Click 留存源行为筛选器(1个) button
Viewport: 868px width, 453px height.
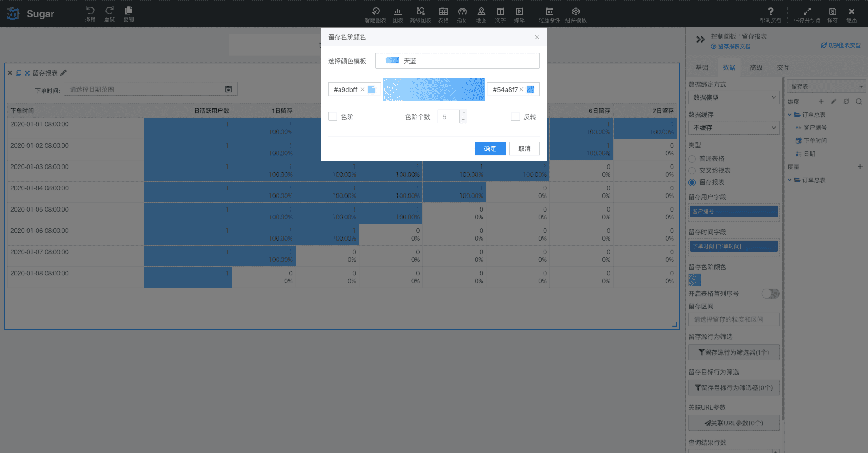click(734, 352)
